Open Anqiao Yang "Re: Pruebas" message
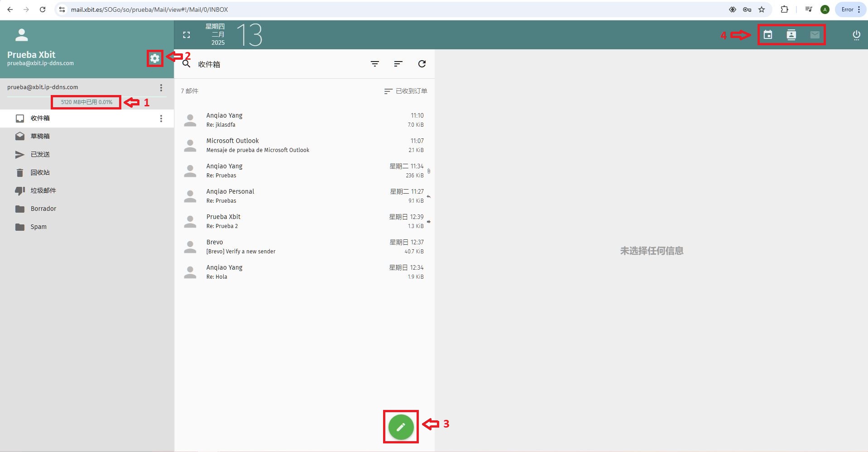Image resolution: width=868 pixels, height=452 pixels. (x=304, y=171)
